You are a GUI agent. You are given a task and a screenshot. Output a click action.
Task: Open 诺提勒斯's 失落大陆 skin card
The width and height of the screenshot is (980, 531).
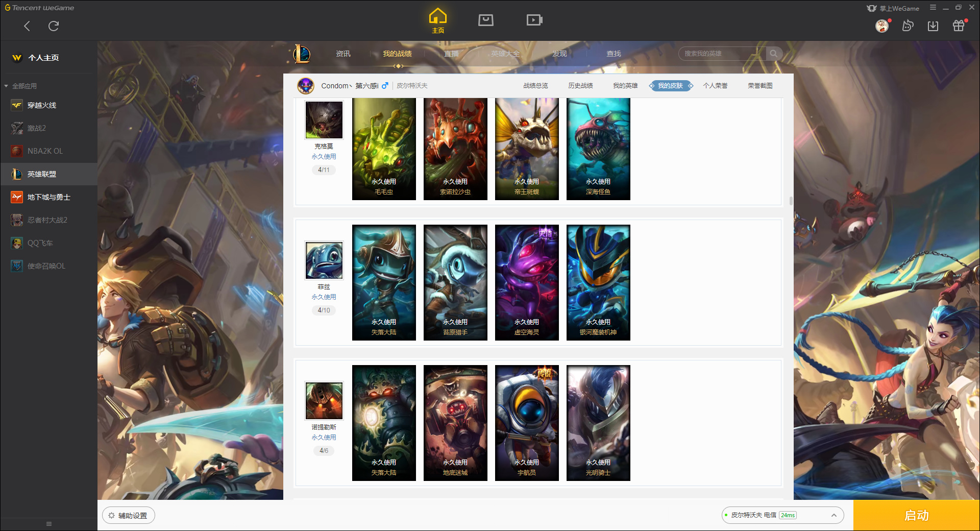(x=384, y=423)
